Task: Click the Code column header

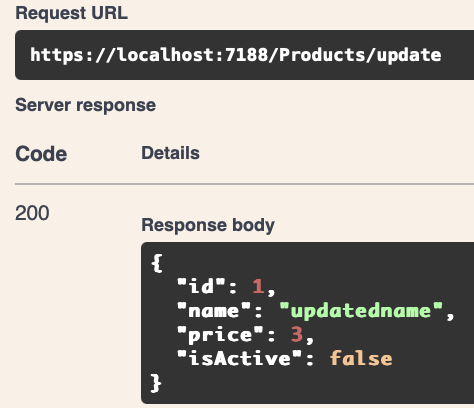Action: pos(41,154)
